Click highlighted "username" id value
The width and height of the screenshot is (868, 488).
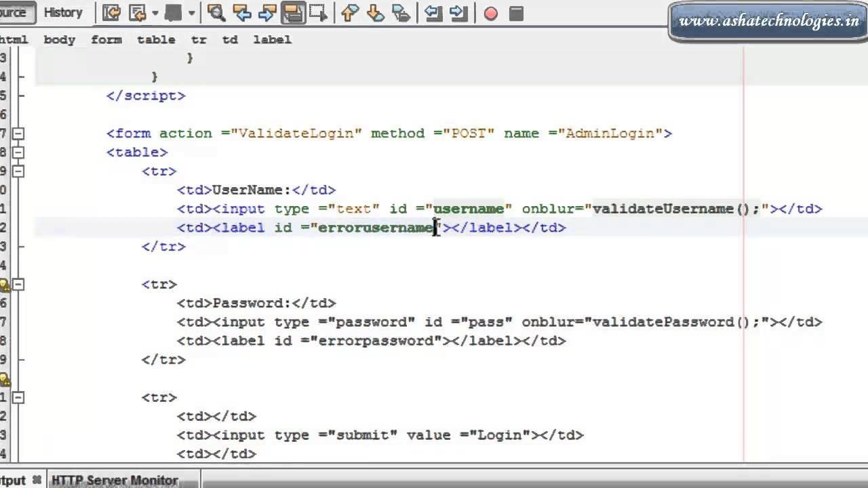click(469, 209)
